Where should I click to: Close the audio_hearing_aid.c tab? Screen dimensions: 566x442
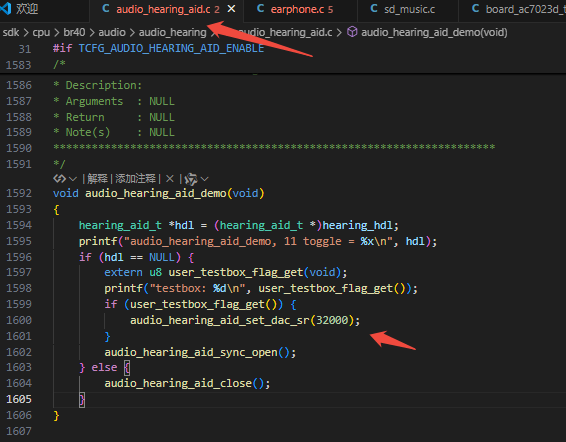tap(231, 9)
